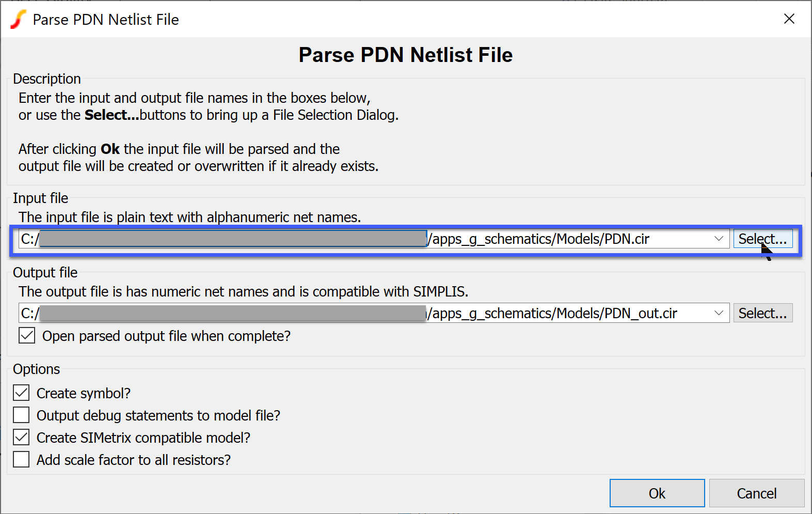This screenshot has width=812, height=514.
Task: Enable Output debug statements to model file
Action: (22, 415)
